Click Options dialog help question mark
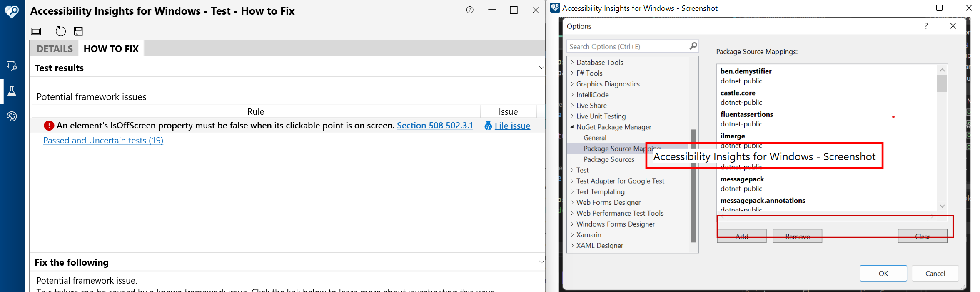 926,26
